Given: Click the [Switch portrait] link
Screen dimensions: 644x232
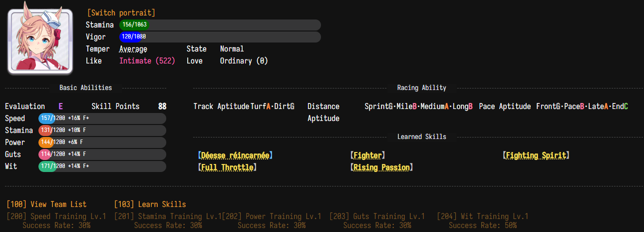Looking at the screenshot, I should [121, 12].
